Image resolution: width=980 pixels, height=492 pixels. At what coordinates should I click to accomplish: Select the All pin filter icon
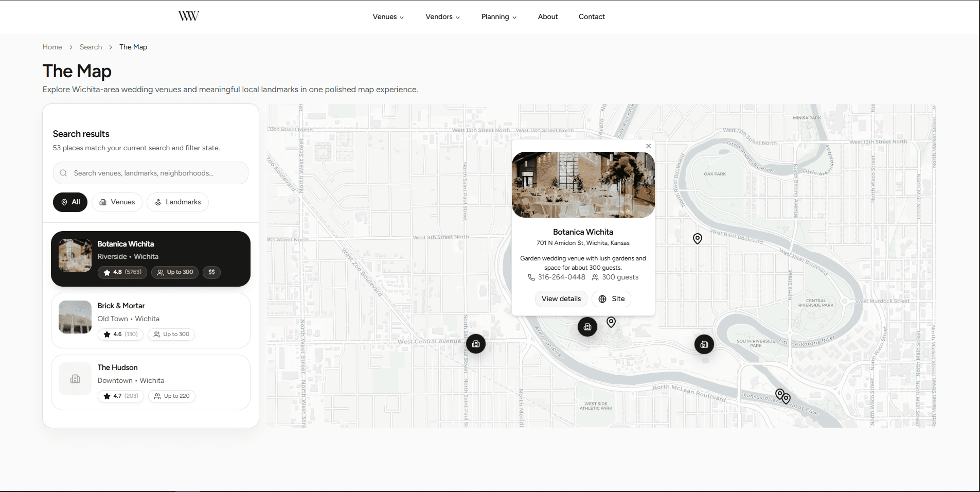pyautogui.click(x=64, y=202)
